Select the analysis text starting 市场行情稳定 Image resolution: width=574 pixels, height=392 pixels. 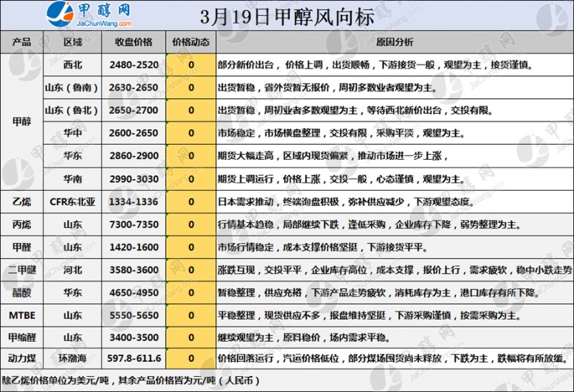click(x=322, y=247)
